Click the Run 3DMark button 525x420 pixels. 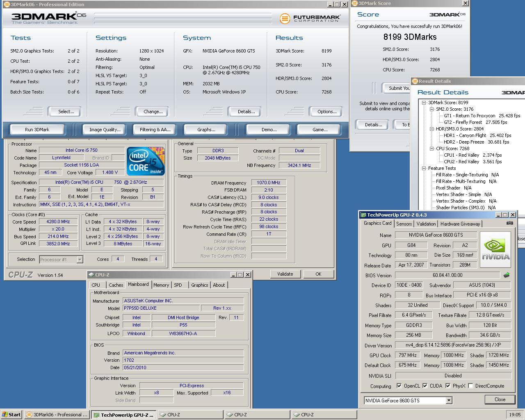point(37,130)
